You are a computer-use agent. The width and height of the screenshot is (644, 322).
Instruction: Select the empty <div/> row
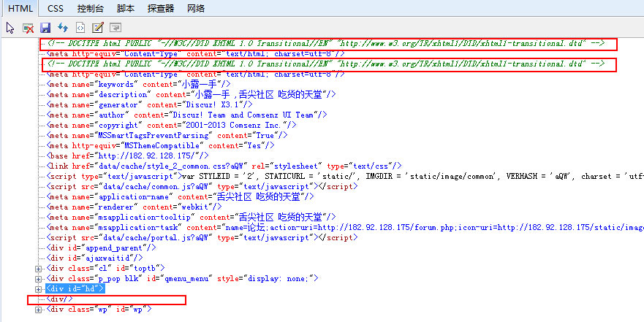pos(59,299)
